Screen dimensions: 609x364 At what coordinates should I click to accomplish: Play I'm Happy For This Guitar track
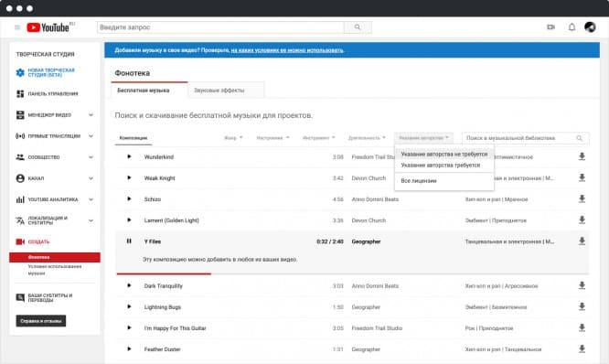(x=129, y=327)
